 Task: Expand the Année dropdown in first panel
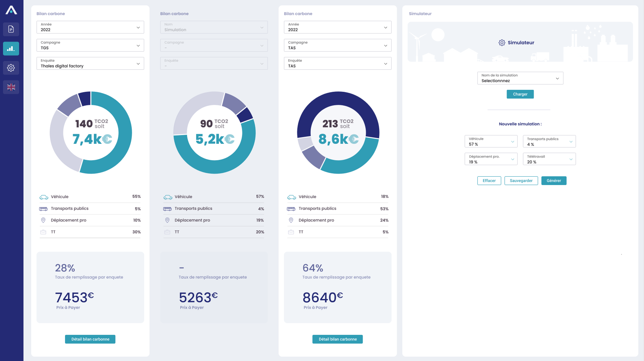tap(90, 27)
